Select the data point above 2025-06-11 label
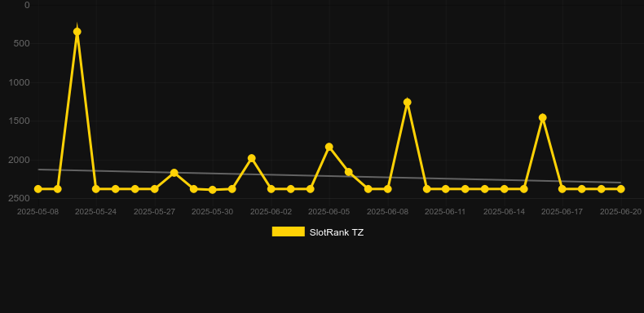Screen dimensions: 644x313 (446, 189)
